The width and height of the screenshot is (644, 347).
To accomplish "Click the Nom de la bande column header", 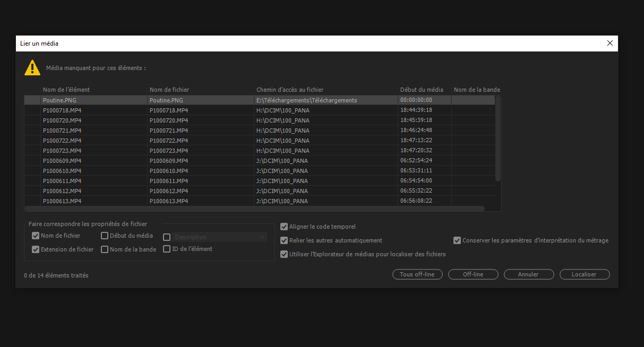I will click(x=476, y=90).
